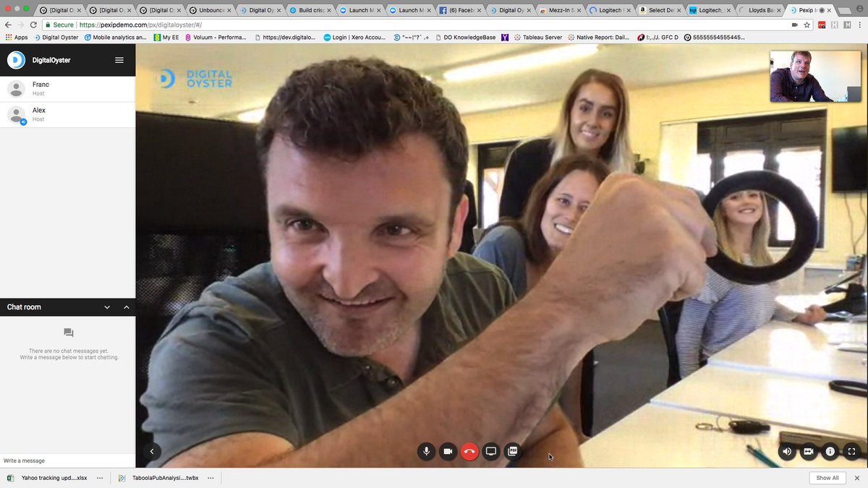The width and height of the screenshot is (868, 488).
Task: Open the Digital Oyster bookmark
Action: click(x=56, y=37)
